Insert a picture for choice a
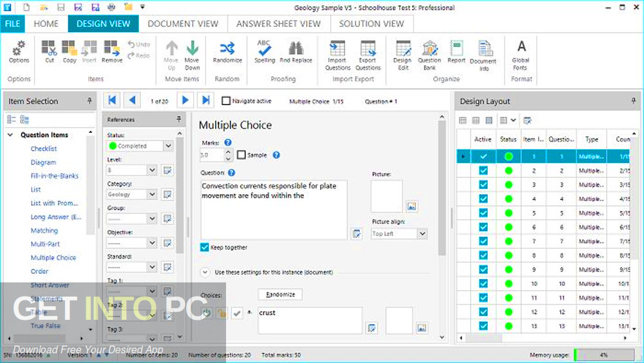 pyautogui.click(x=421, y=328)
